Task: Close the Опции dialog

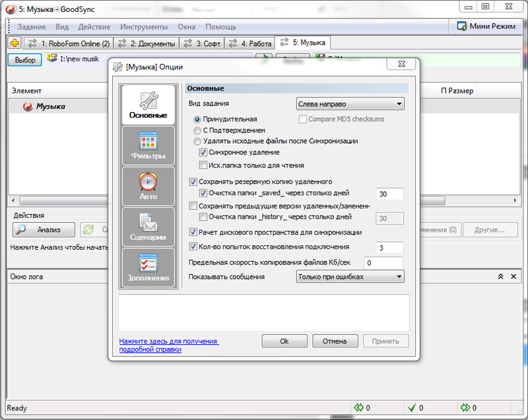Action: tap(401, 64)
